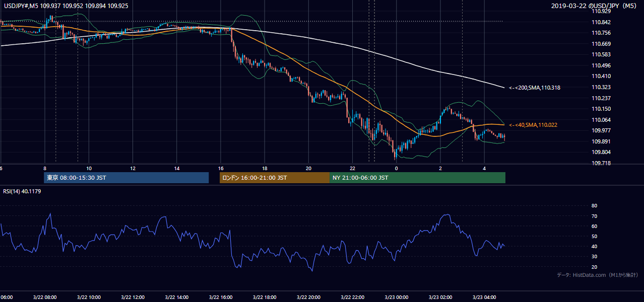Click RSI scale value 40
644x302 pixels.
tap(594, 247)
